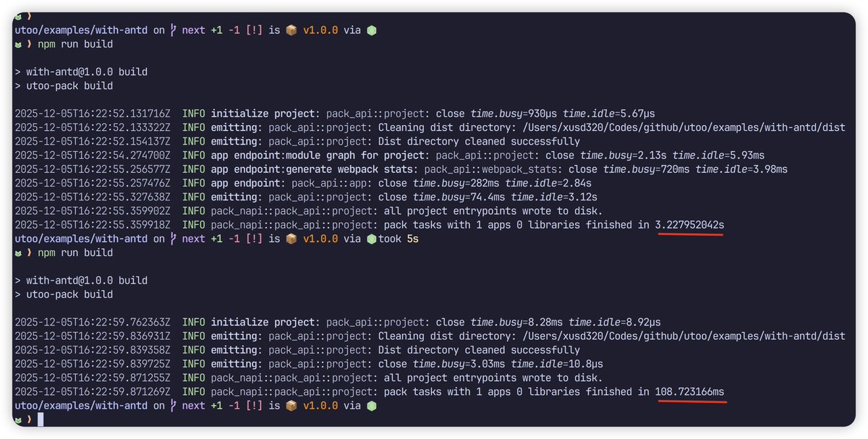
Task: Click the "time.idle=2.84s" value
Action: (548, 183)
